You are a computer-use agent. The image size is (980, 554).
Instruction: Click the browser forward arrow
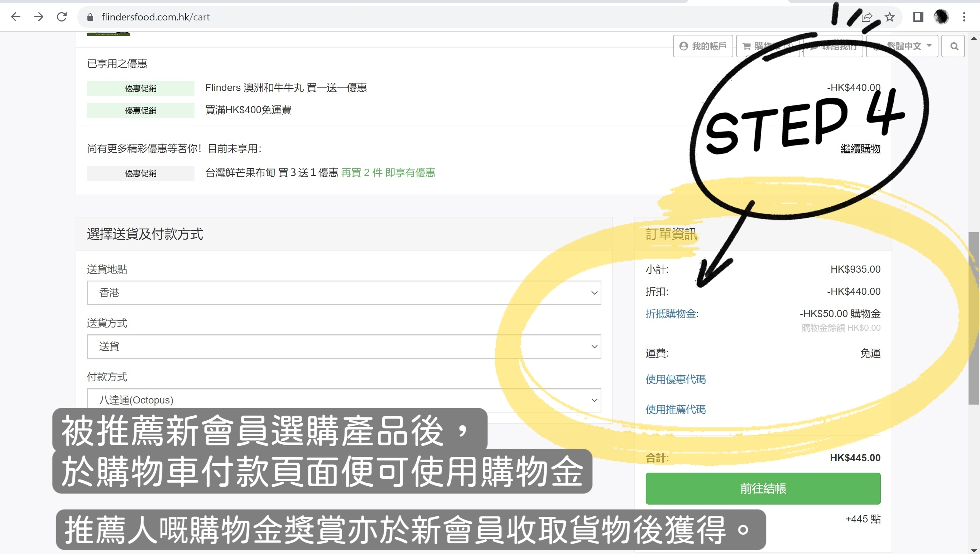tap(38, 17)
